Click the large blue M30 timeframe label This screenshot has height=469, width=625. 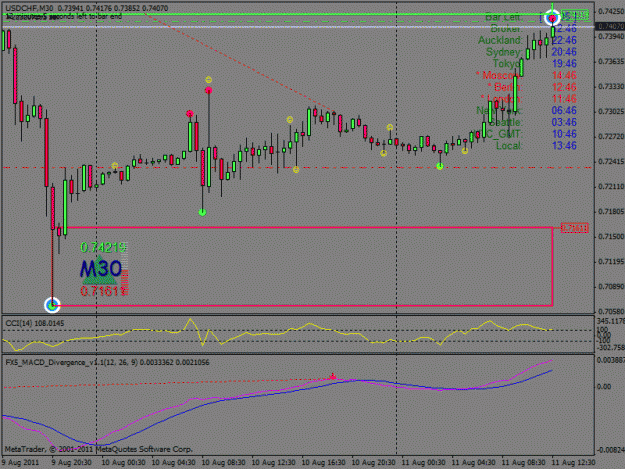click(101, 269)
